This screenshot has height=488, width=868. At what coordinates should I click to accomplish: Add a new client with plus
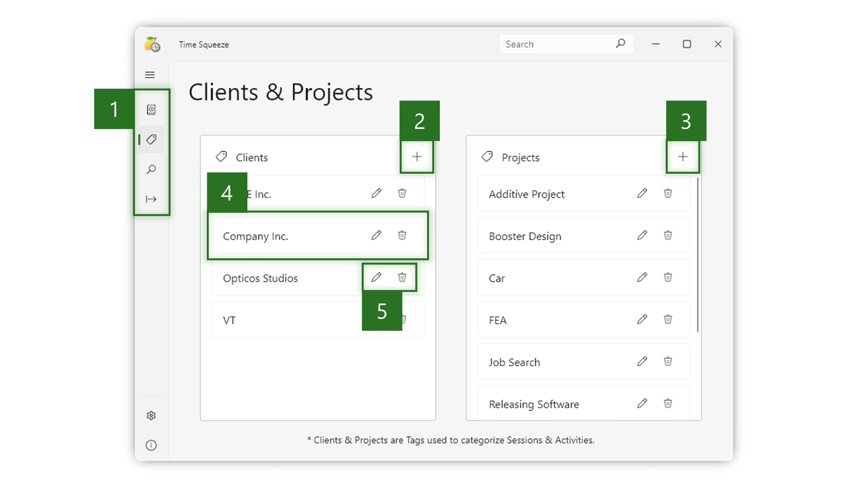pos(417,157)
